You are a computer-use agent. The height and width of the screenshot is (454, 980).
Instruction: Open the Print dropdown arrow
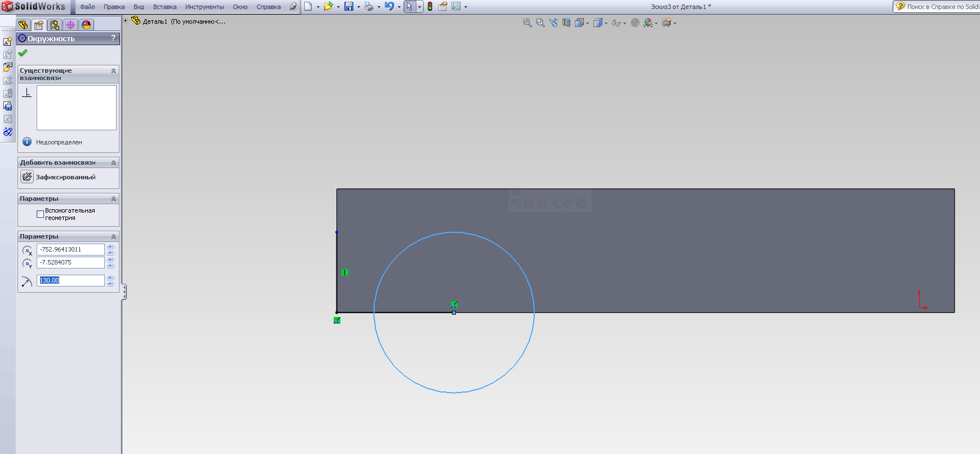click(379, 7)
